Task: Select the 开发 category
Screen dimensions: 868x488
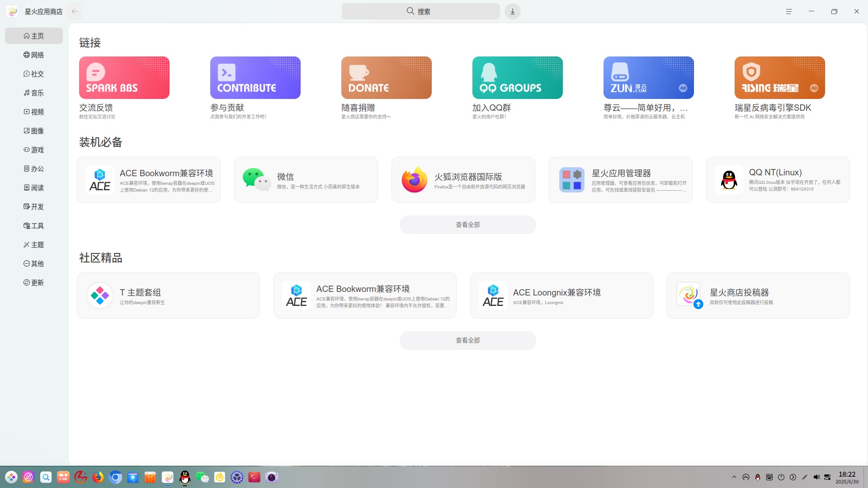Action: pos(34,206)
